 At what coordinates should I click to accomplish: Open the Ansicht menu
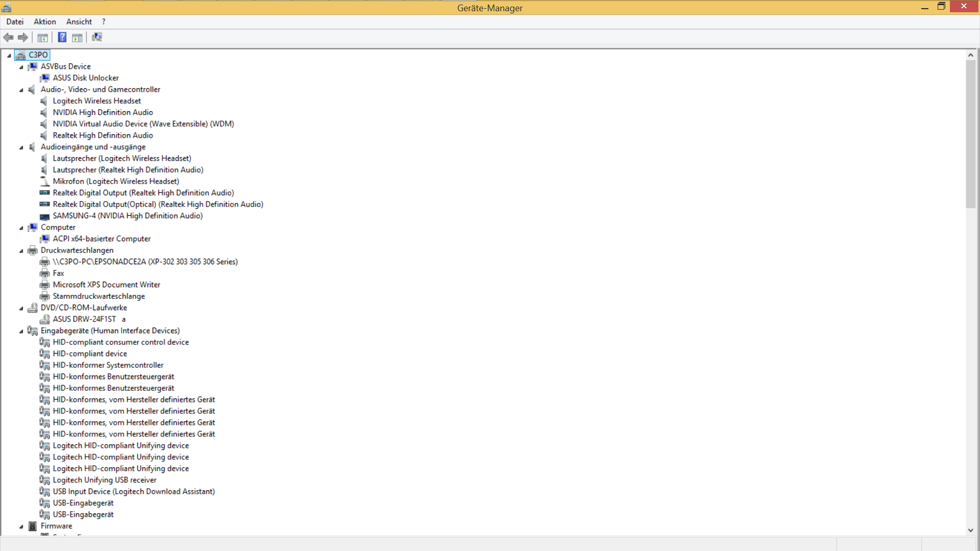point(79,22)
